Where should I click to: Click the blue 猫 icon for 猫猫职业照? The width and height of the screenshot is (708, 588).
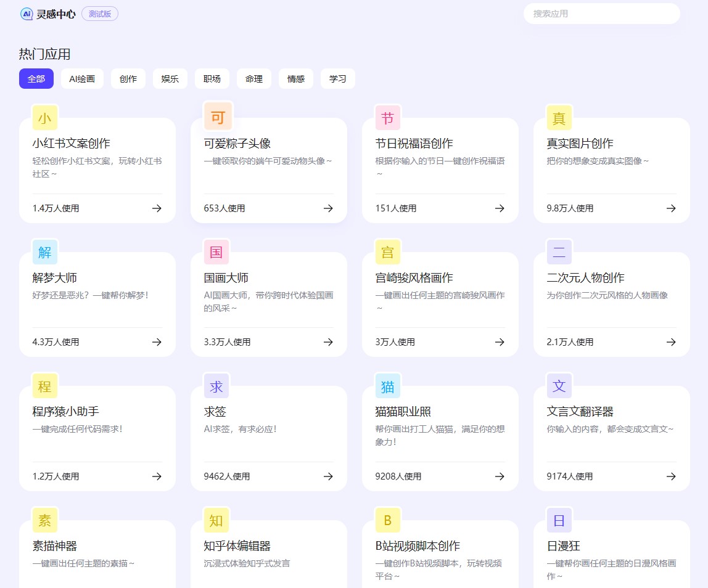pyautogui.click(x=388, y=386)
